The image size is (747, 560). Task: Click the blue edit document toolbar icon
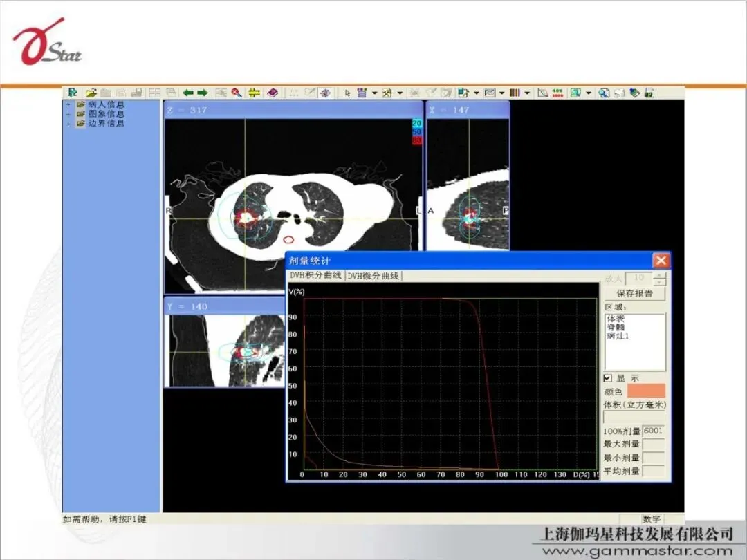463,93
